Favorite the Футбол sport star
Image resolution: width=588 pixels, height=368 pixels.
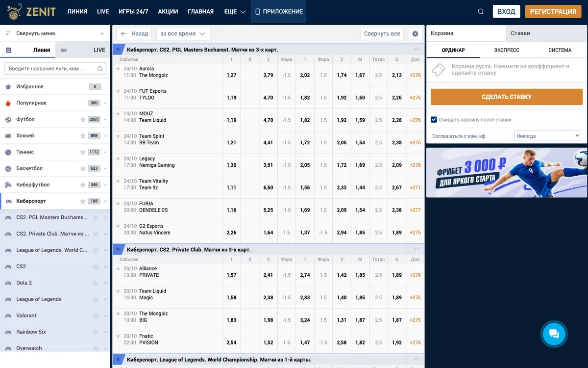83,119
